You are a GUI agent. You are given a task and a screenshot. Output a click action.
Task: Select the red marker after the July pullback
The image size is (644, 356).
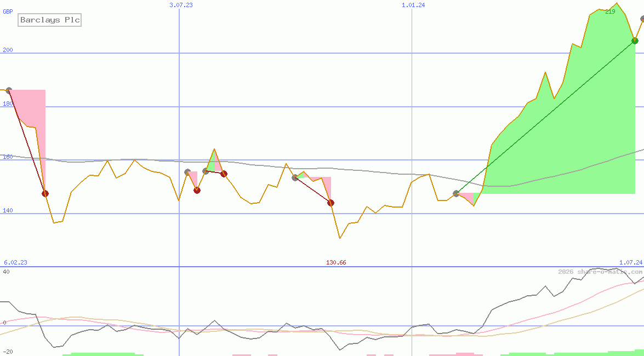(197, 190)
